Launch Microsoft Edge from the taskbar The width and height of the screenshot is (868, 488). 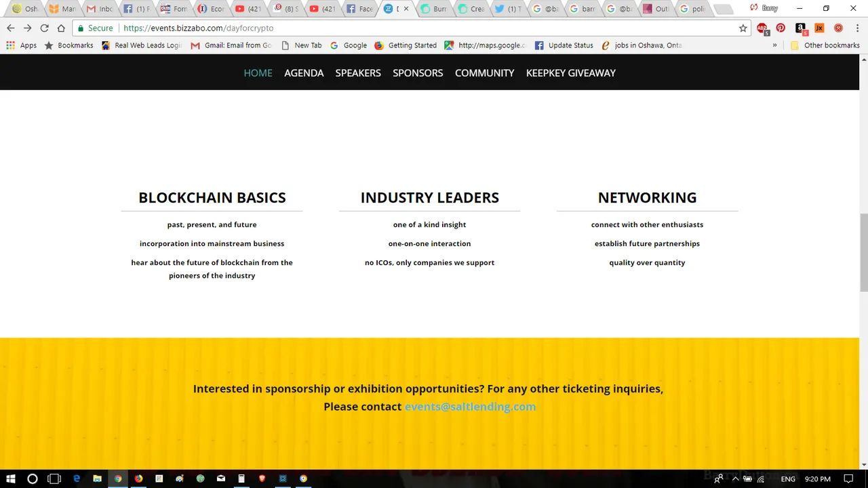coord(77,479)
